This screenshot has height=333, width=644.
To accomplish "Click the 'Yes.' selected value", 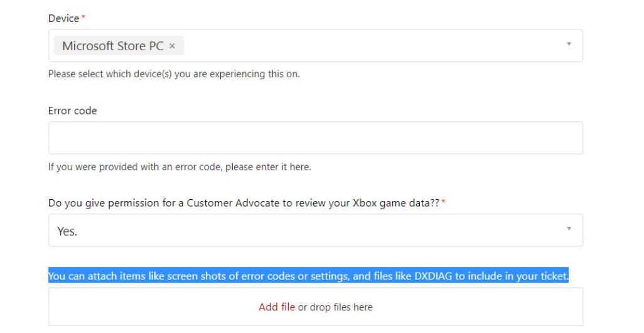I will [67, 231].
